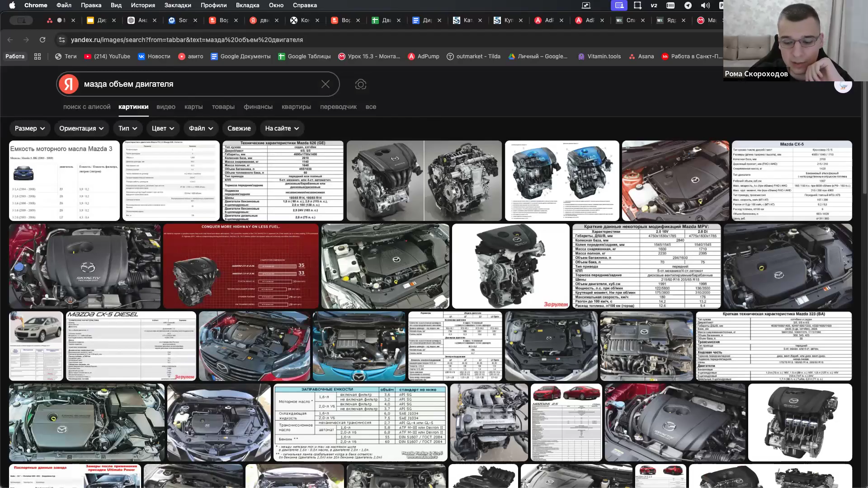
Task: Expand the Размер filter dropdown
Action: tap(30, 128)
